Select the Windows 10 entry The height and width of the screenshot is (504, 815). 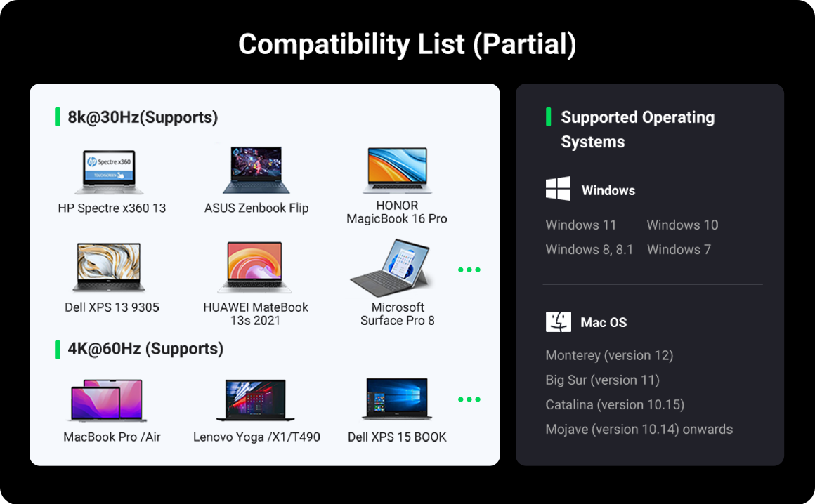click(682, 225)
